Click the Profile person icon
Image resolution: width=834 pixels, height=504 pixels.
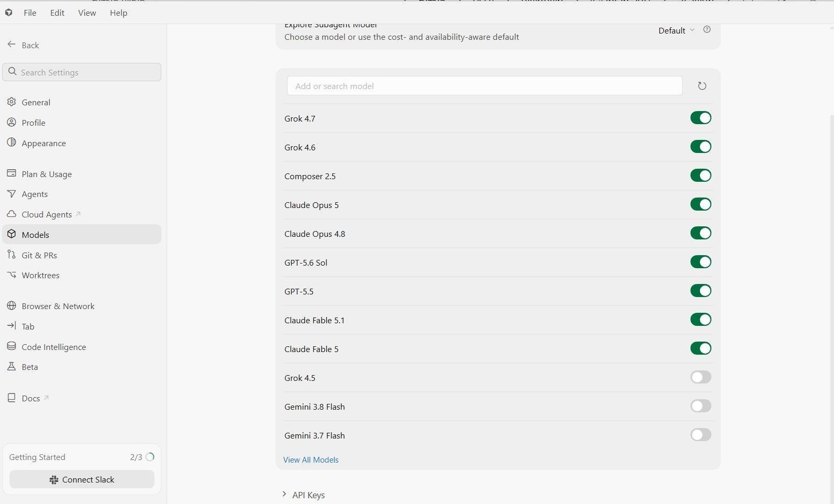tap(12, 122)
